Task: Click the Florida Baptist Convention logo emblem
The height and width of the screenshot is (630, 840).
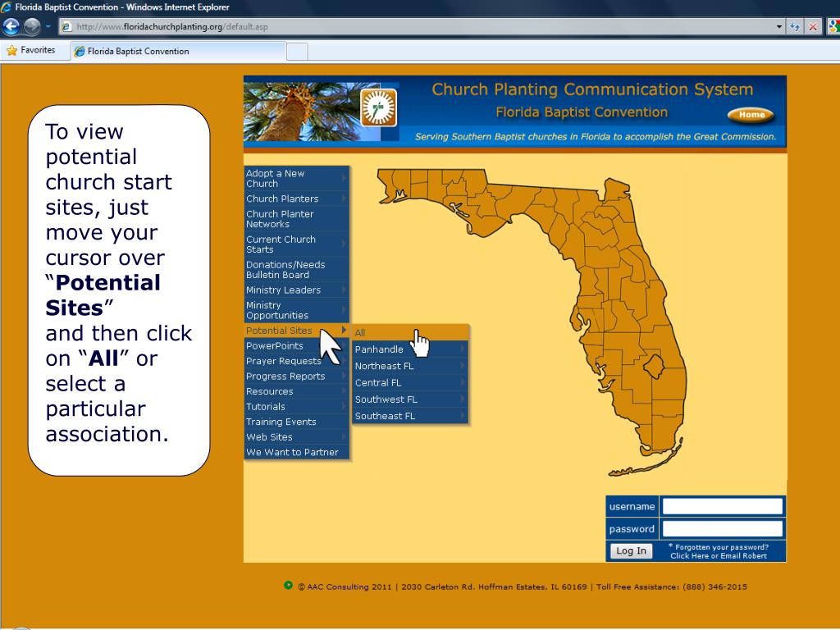Action: click(378, 107)
